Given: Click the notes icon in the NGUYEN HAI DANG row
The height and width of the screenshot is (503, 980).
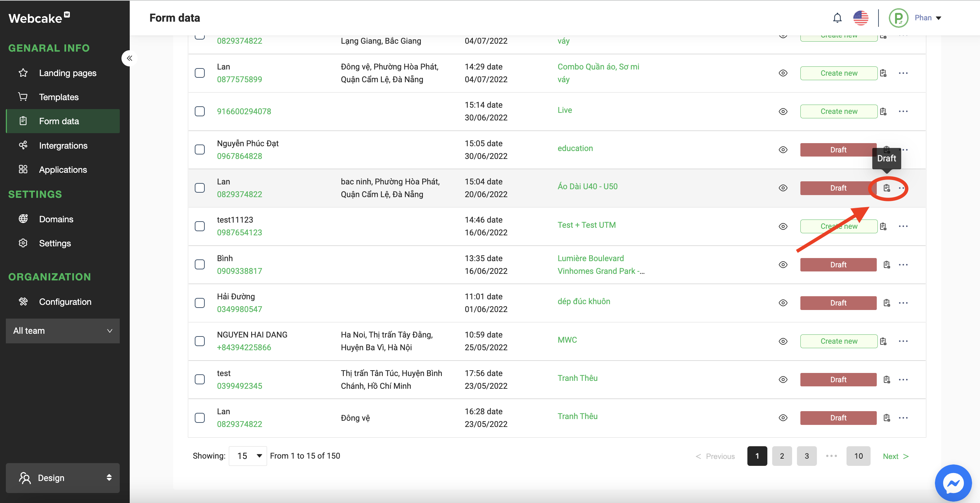Looking at the screenshot, I should (883, 341).
